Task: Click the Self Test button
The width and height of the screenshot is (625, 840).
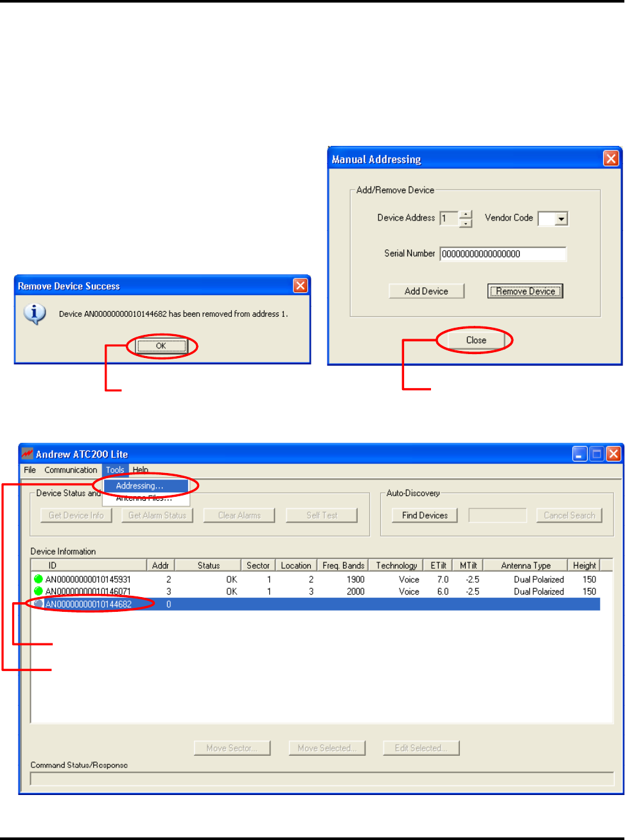Action: (x=322, y=515)
